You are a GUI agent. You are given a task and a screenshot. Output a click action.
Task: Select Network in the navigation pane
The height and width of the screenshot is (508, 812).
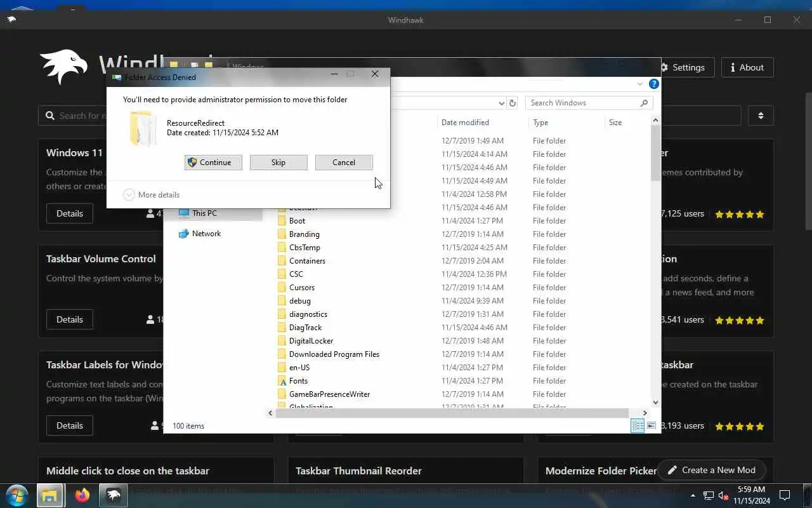coord(200,234)
